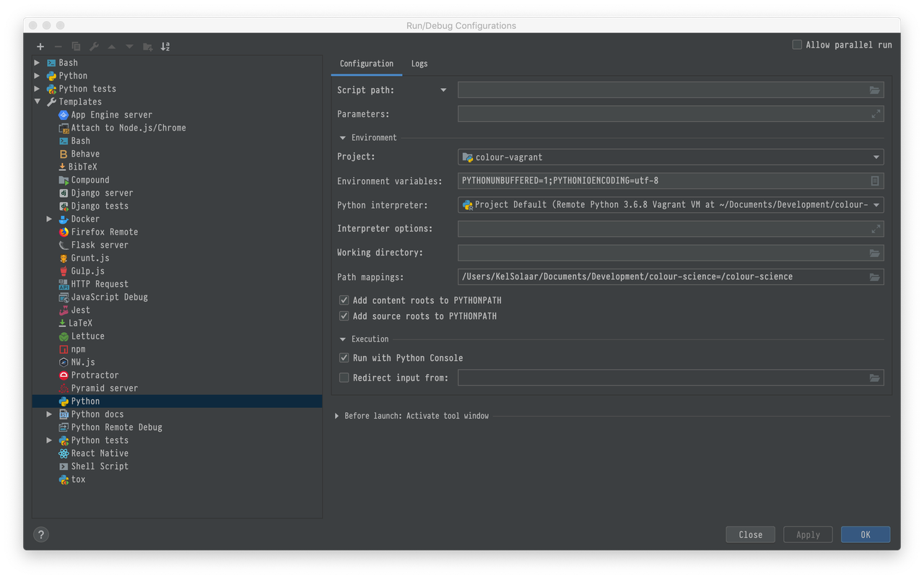Image resolution: width=924 pixels, height=579 pixels.
Task: Select the Protractor template
Action: click(88, 375)
